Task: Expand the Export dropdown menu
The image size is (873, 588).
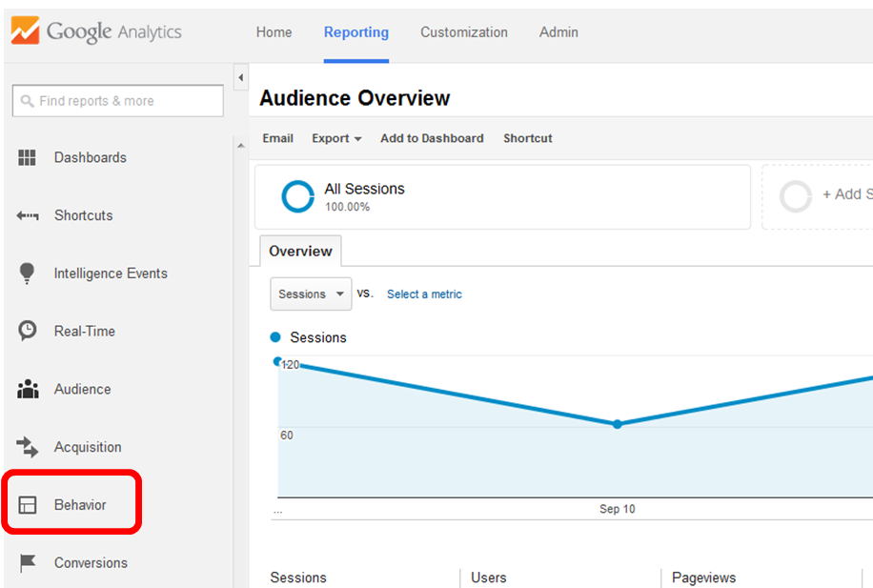Action: pos(336,138)
